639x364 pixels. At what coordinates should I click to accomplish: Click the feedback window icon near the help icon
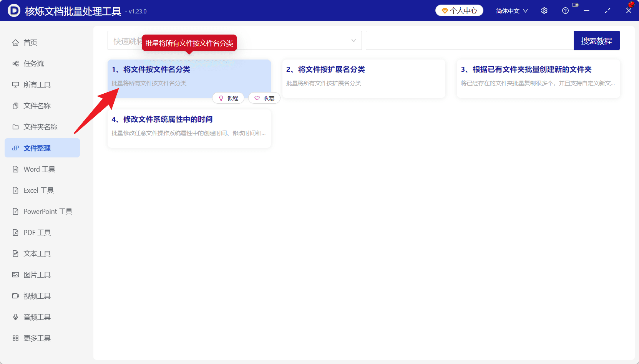coord(575,5)
